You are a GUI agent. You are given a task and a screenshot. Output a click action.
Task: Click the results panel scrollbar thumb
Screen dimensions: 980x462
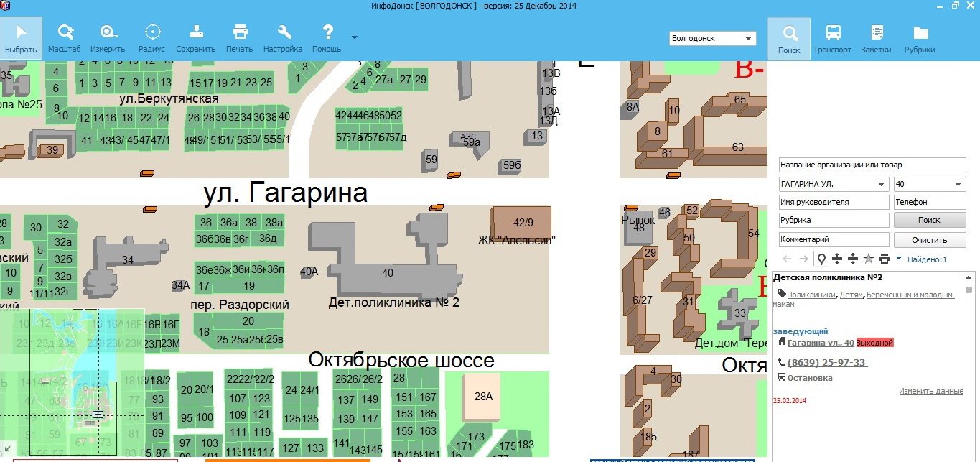pyautogui.click(x=969, y=290)
